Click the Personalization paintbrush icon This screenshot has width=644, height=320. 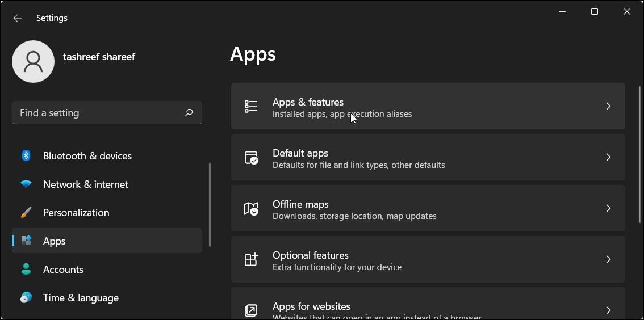(26, 213)
